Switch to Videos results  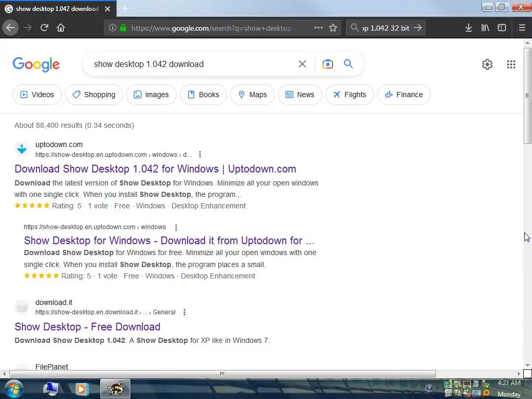click(37, 95)
